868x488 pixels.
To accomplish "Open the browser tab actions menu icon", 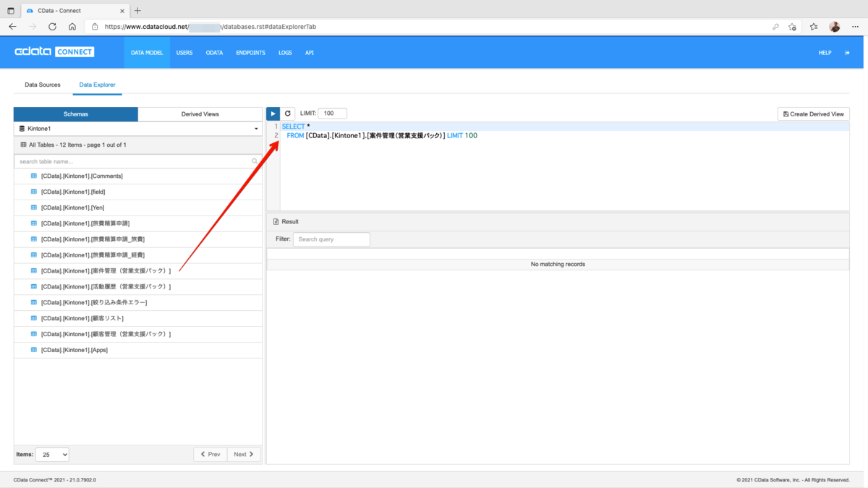I will pos(11,11).
